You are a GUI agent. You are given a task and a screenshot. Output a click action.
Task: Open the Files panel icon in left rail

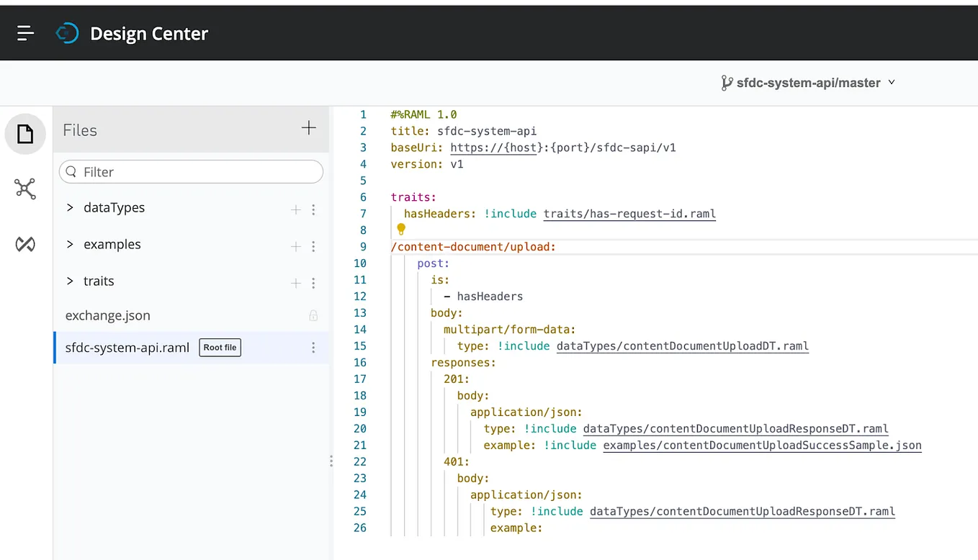25,133
